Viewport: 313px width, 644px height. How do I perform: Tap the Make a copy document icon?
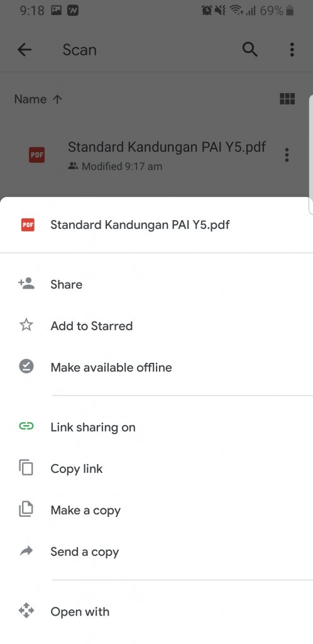click(26, 509)
